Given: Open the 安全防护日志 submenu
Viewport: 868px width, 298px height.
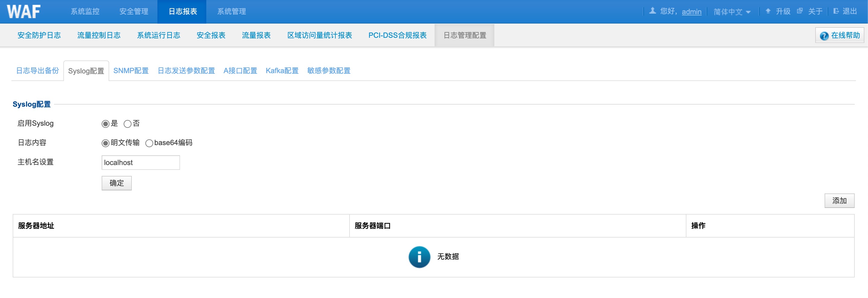Looking at the screenshot, I should tap(39, 35).
